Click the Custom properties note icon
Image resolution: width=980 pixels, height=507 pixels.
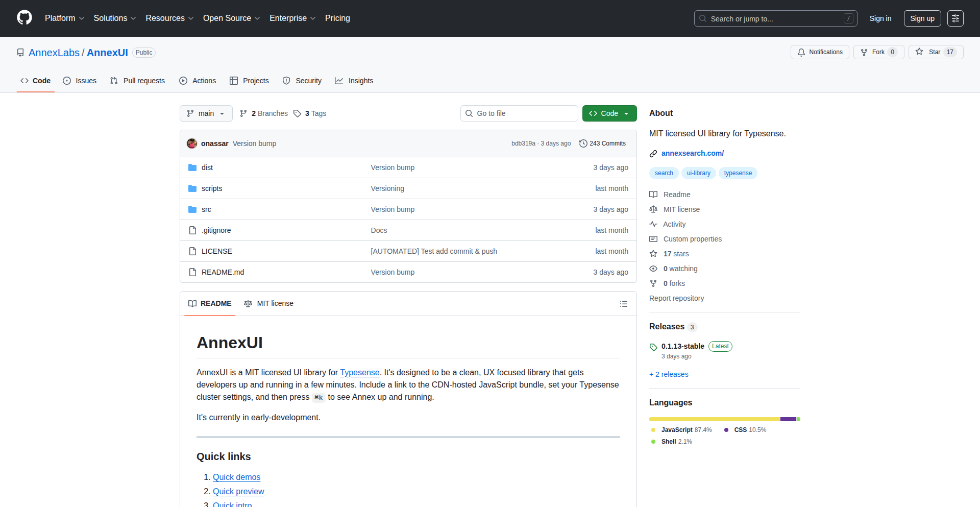[x=653, y=239]
